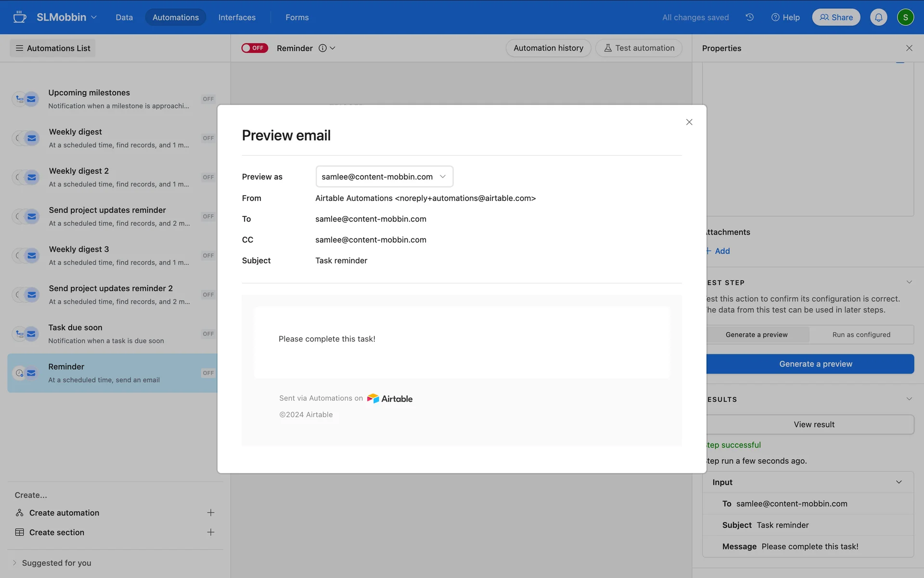Screen dimensions: 924x578
Task: Close the Properties panel
Action: [909, 48]
